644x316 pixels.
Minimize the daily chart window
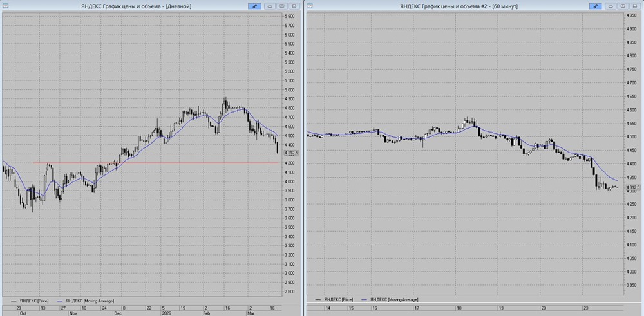[270, 6]
